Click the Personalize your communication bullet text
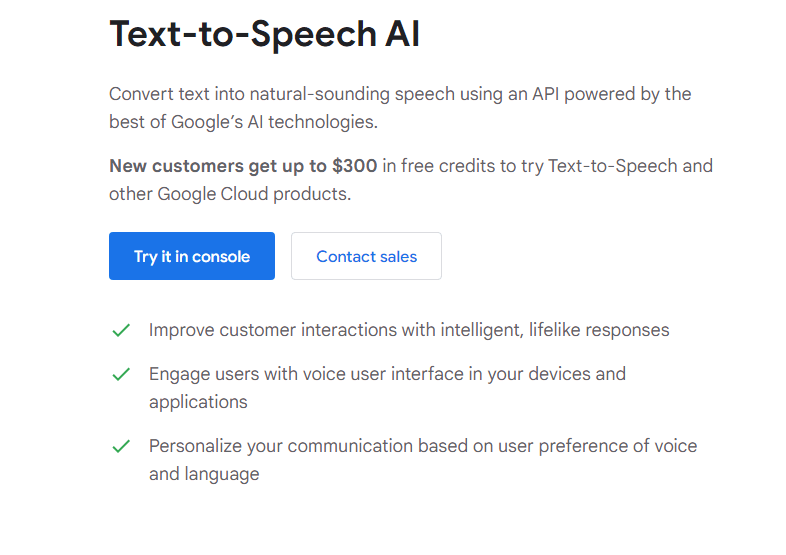This screenshot has width=786, height=555. coord(423,460)
